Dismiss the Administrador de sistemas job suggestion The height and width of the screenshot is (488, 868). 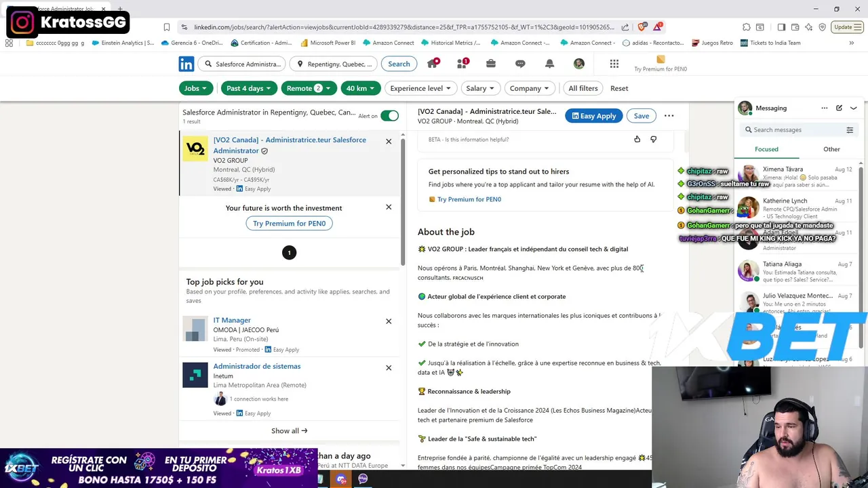389,368
